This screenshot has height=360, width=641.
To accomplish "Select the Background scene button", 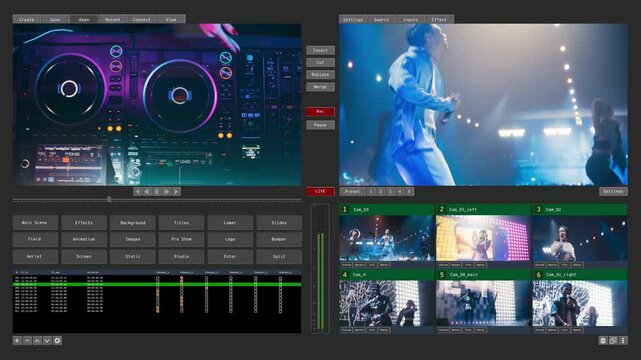I will coord(132,223).
